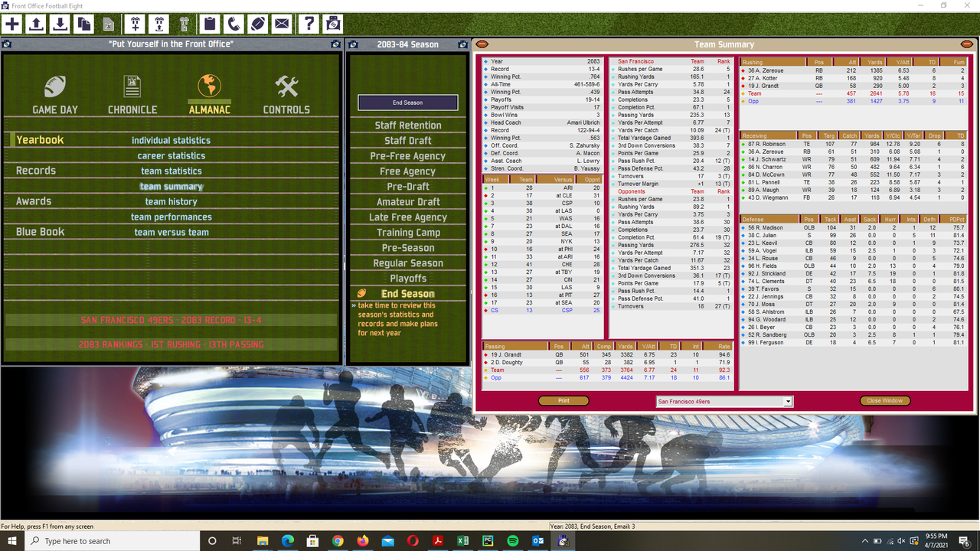Click oval button right of Team Summary title
The height and width of the screenshot is (551, 980).
(968, 44)
